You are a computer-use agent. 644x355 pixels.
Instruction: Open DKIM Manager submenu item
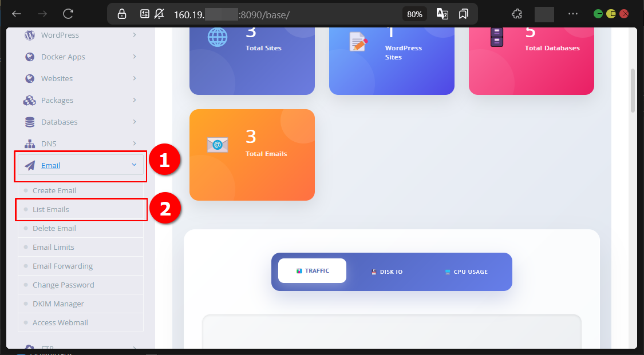coord(81,304)
